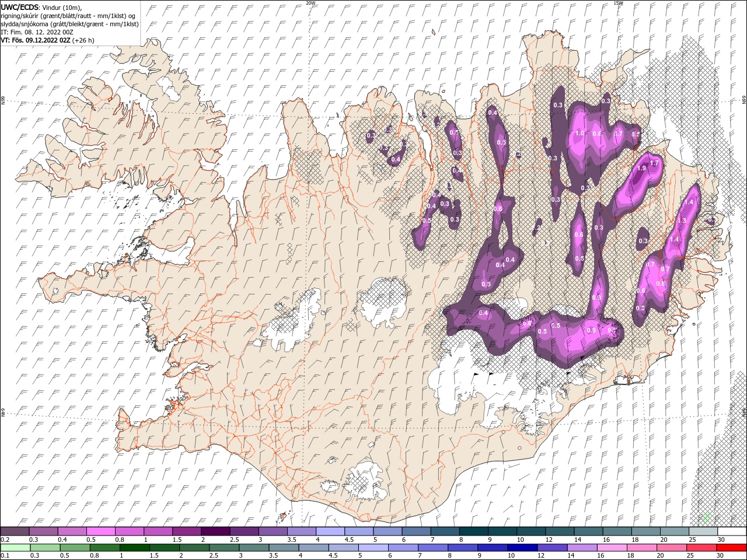Select the dark teal 8 swatch, upper scale
This screenshot has width=747, height=560.
pos(473,531)
